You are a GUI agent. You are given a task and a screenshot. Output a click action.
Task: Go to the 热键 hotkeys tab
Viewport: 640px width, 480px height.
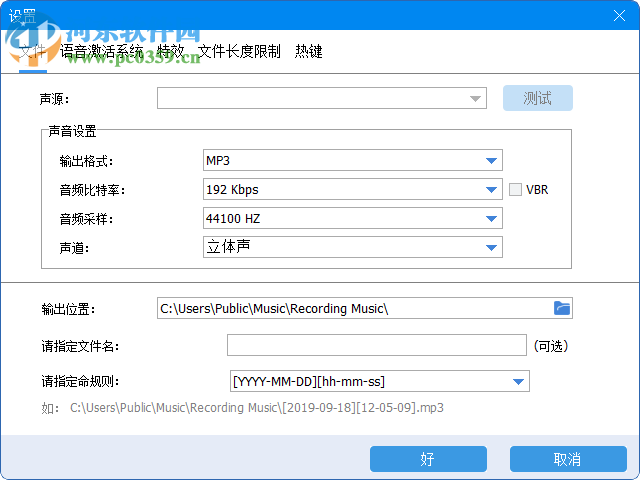point(309,52)
